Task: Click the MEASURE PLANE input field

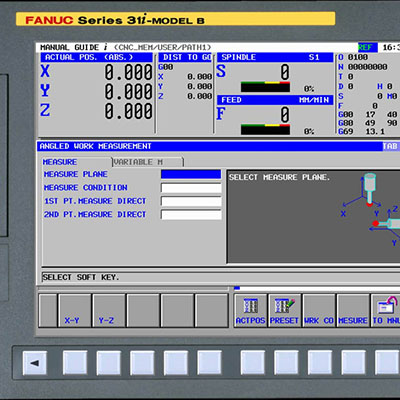Action: point(191,174)
